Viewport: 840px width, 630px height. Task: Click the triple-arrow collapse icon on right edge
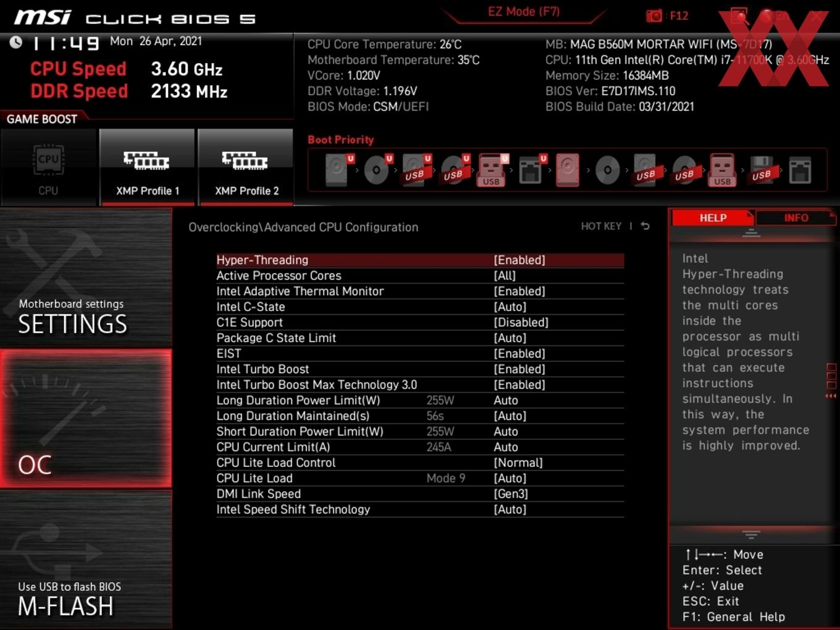click(x=831, y=395)
